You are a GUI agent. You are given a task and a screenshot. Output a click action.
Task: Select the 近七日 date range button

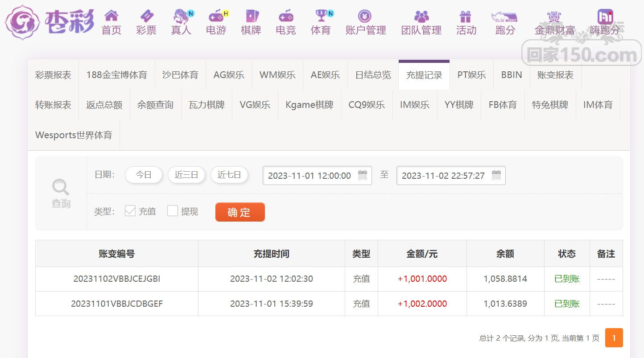click(229, 175)
